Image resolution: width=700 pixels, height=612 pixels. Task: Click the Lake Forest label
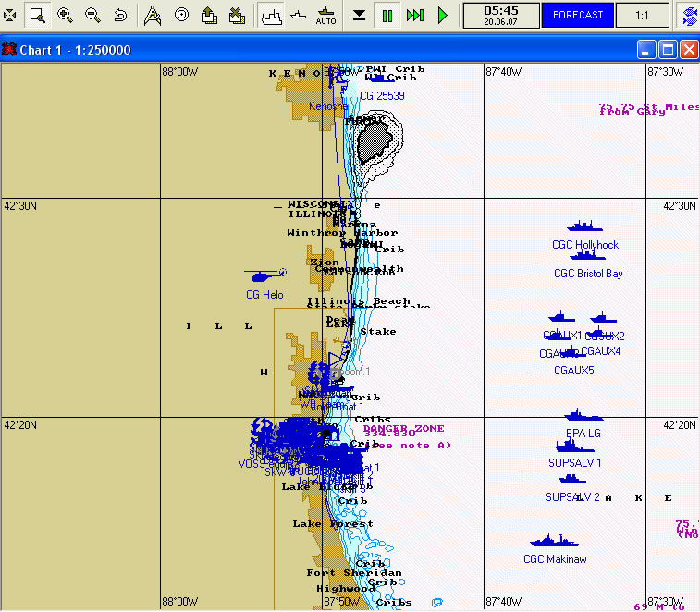click(333, 523)
